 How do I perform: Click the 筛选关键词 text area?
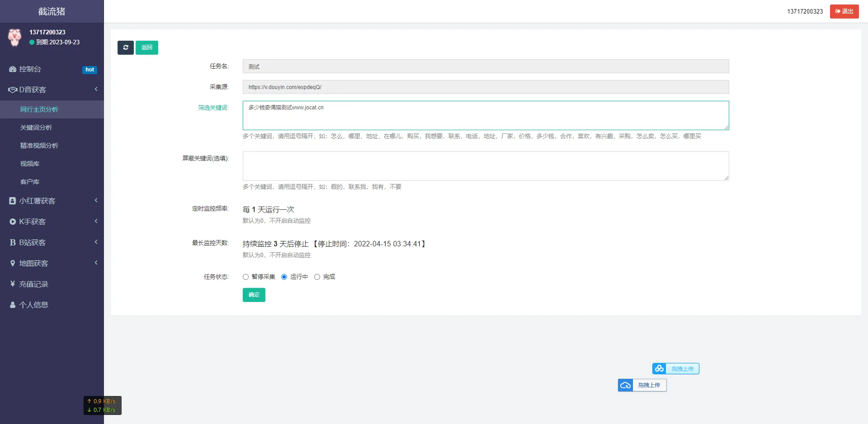pos(486,115)
